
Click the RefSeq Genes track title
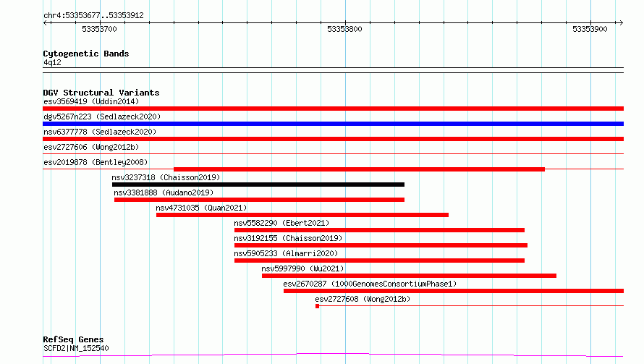click(73, 339)
